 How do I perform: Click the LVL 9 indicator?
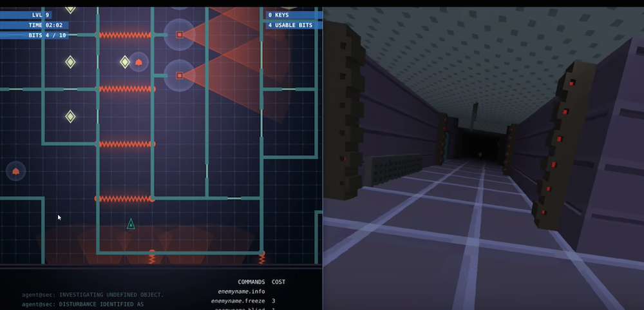pos(26,15)
